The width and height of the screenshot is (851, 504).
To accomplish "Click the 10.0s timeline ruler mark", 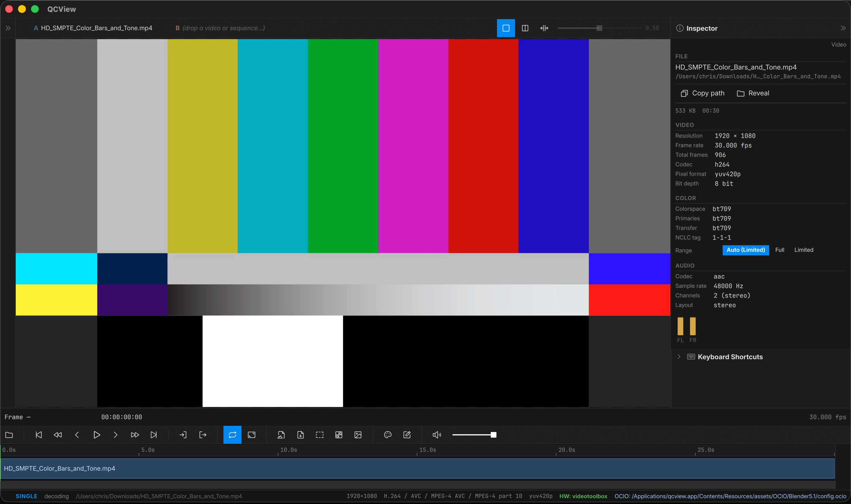I will coord(288,450).
